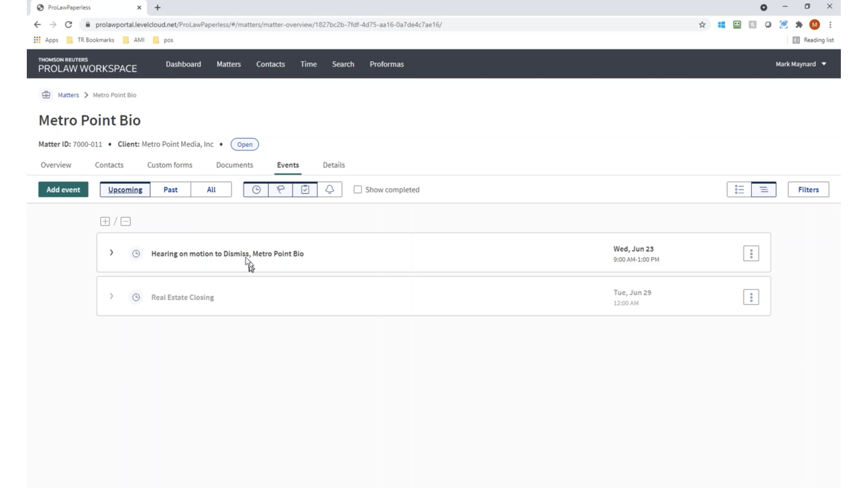
Task: Expand the Real Estate Closing row
Action: [111, 296]
